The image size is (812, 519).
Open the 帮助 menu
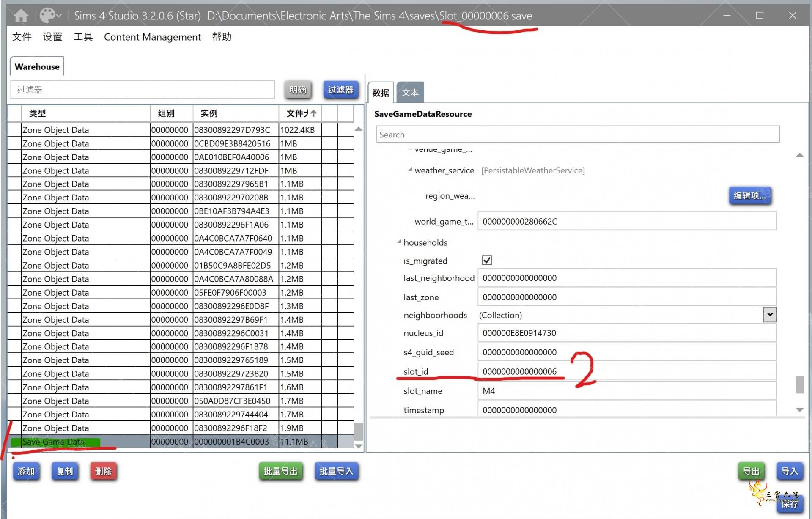(222, 37)
